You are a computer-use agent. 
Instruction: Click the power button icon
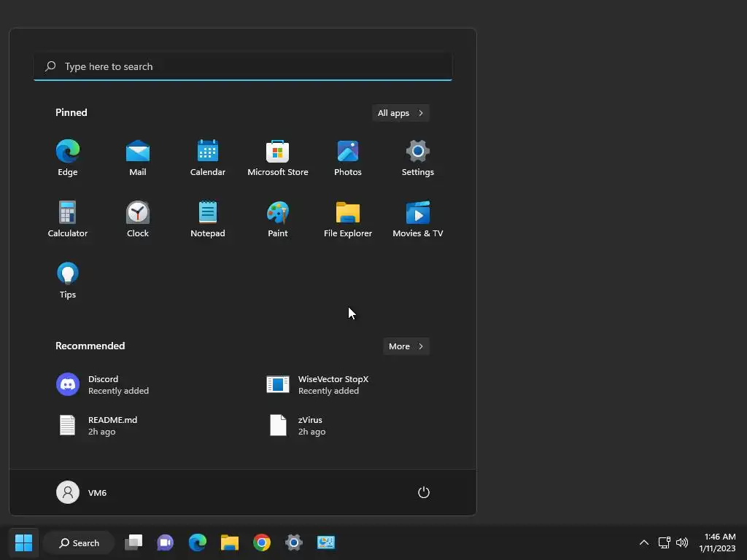coord(424,492)
